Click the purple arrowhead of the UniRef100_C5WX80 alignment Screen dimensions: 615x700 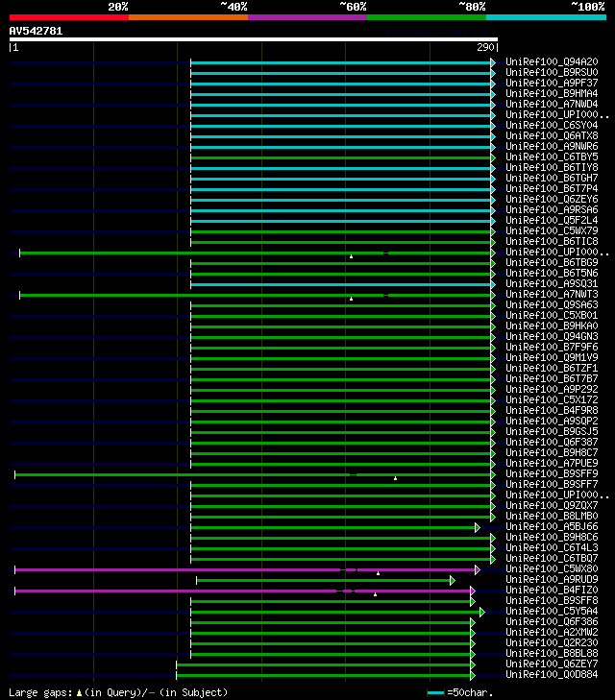coord(478,570)
